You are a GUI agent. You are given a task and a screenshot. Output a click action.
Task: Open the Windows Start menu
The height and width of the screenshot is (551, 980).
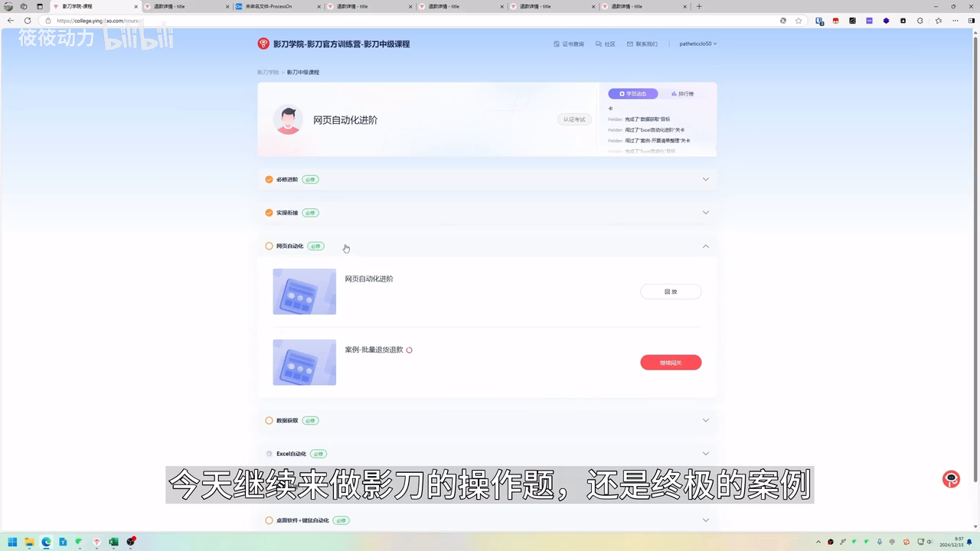point(12,542)
